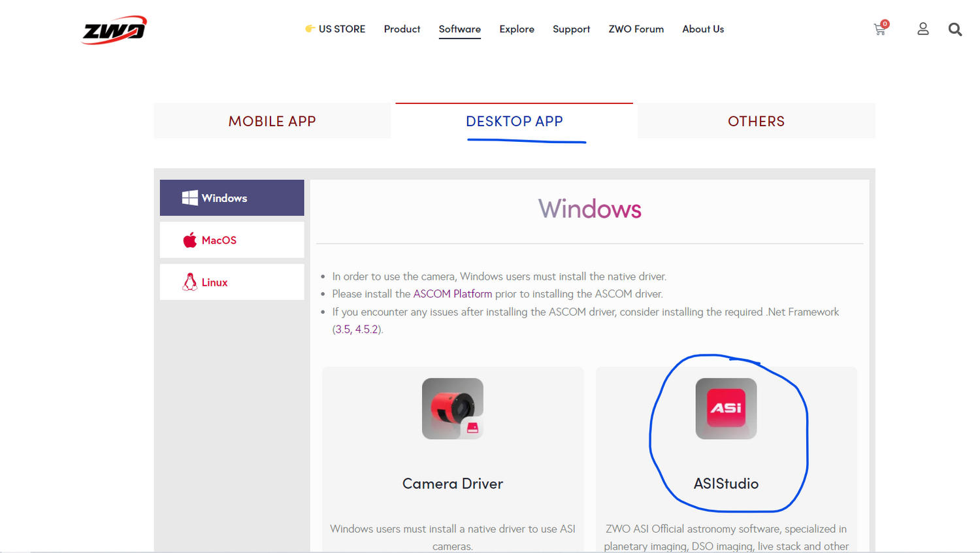Click the search magnifier icon
Viewport: 980px width, 553px height.
[955, 29]
